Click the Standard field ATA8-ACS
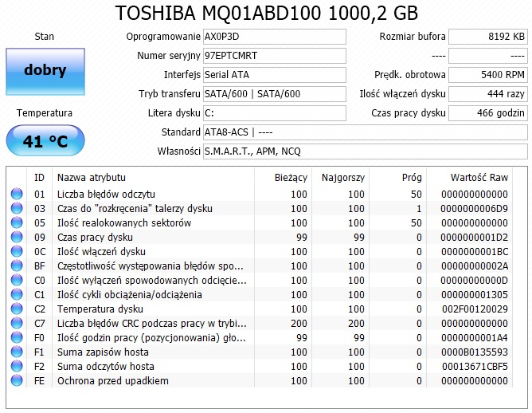 point(366,132)
